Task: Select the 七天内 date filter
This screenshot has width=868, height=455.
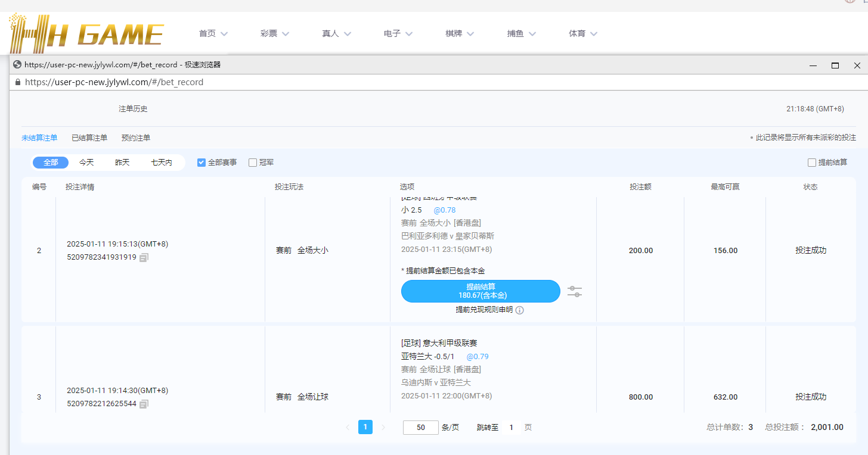Action: [162, 163]
